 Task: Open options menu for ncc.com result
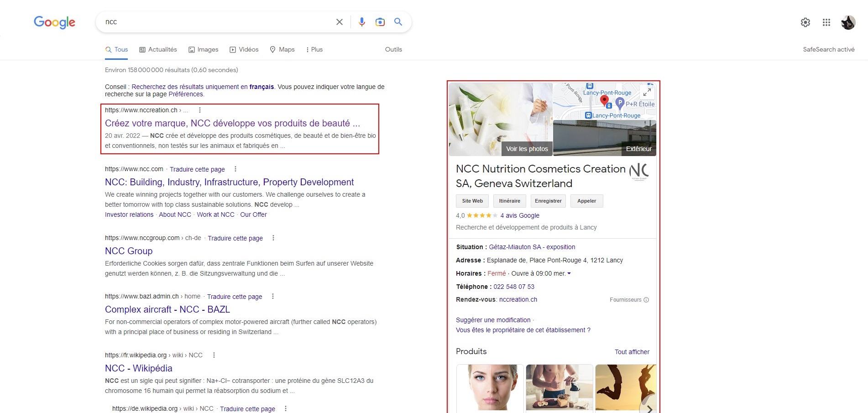tap(235, 169)
